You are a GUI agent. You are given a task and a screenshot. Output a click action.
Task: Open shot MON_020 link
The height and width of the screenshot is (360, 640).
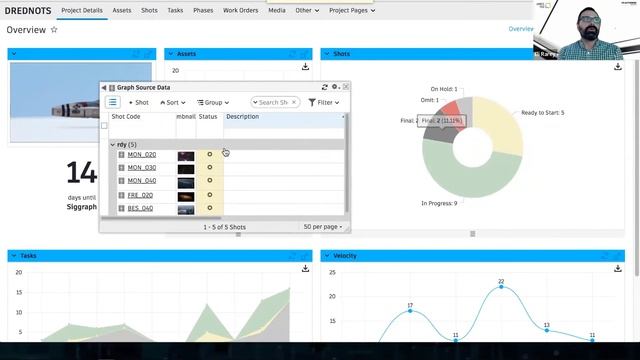tap(142, 155)
